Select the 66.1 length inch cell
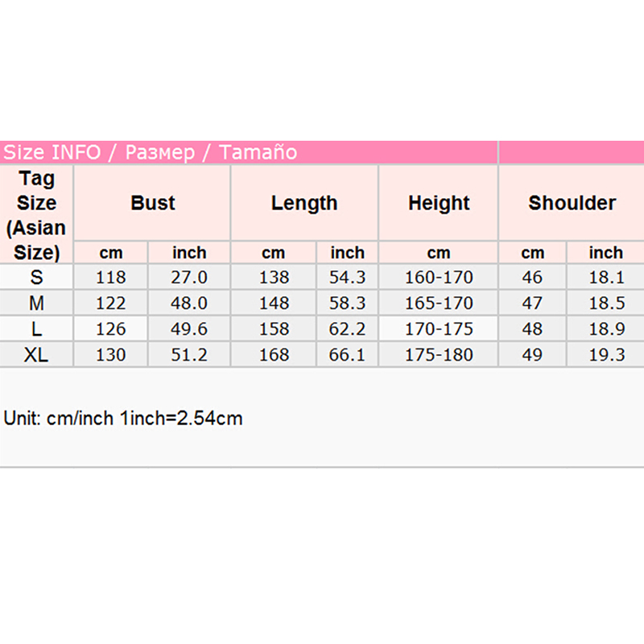 [348, 355]
